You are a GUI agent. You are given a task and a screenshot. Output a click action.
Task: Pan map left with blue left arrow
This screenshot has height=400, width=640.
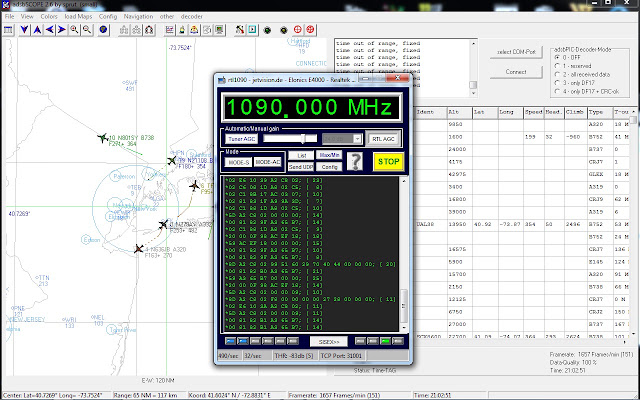(x=49, y=30)
